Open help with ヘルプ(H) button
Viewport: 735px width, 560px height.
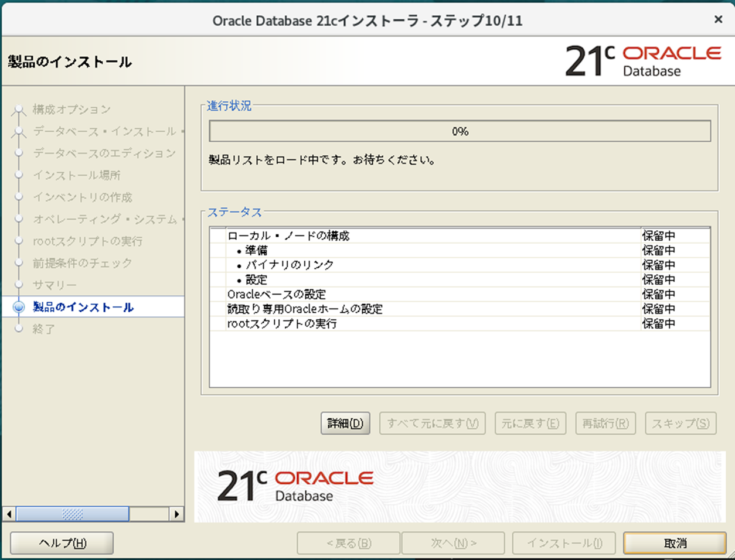[x=62, y=543]
